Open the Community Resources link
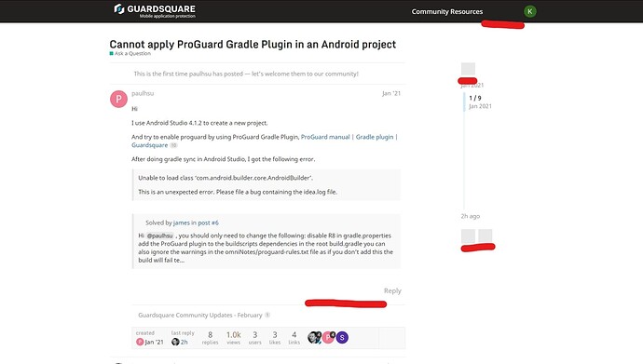The height and width of the screenshot is (364, 643). 447,11
